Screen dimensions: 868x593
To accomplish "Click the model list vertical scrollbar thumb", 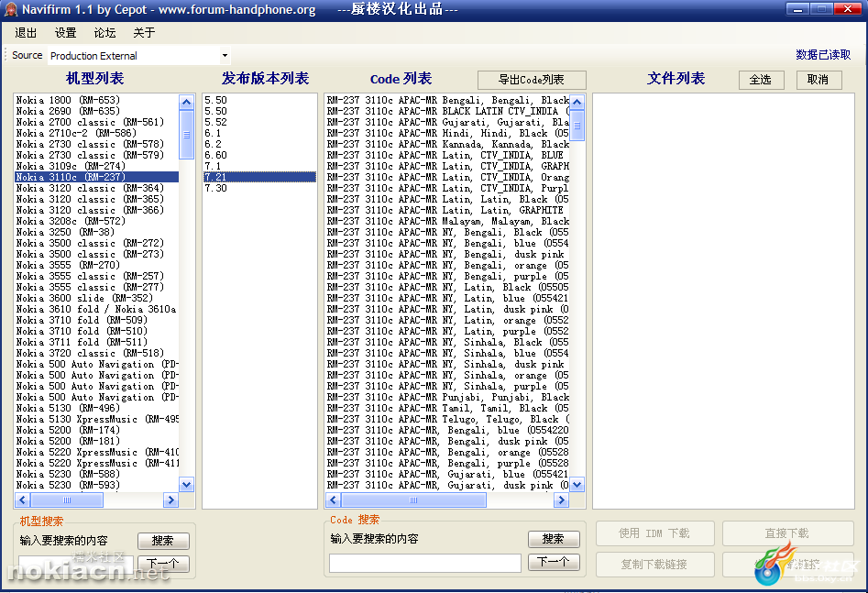I will click(187, 134).
